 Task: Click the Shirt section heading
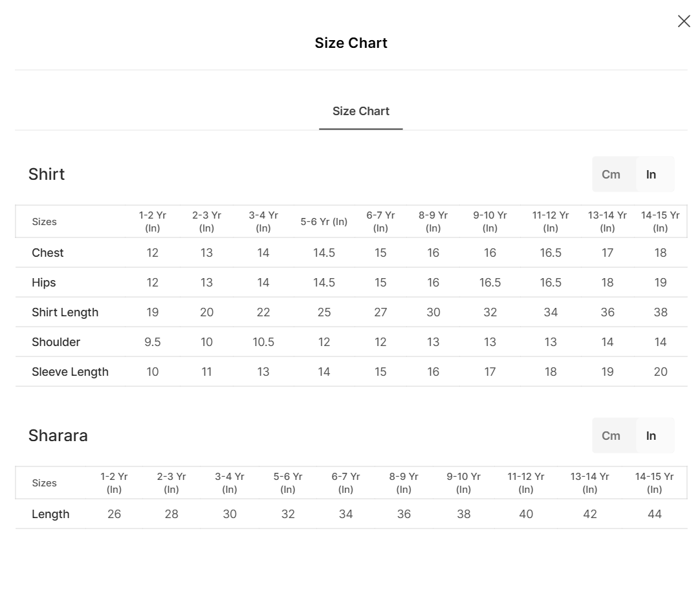click(x=47, y=174)
